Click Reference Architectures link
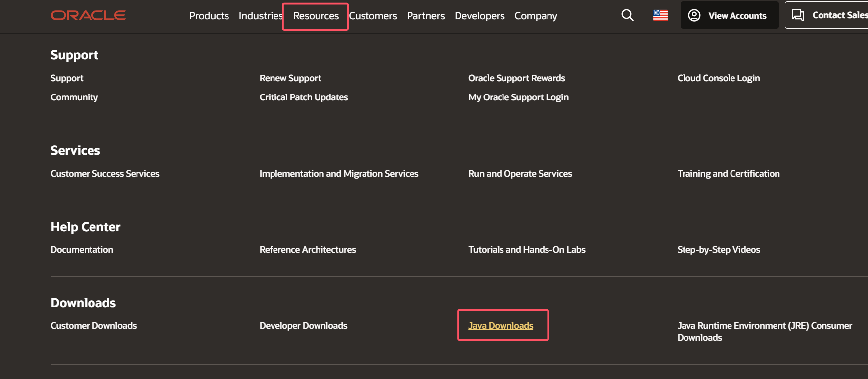868x379 pixels. click(308, 250)
